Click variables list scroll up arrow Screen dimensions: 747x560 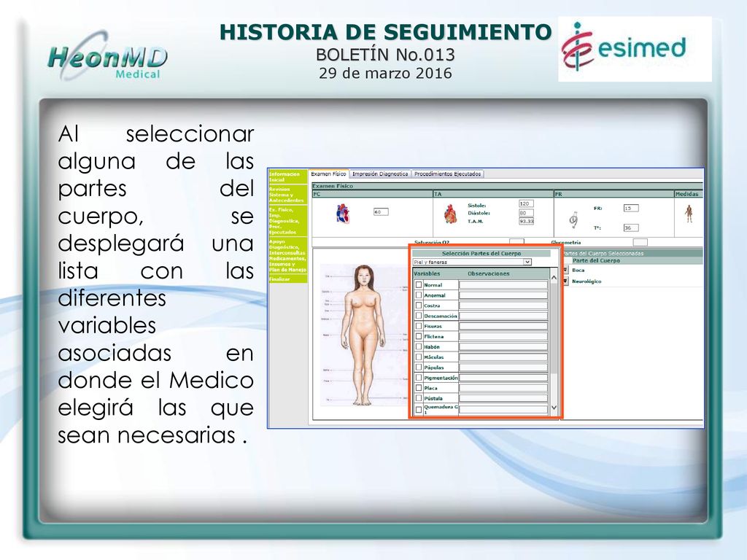[554, 278]
